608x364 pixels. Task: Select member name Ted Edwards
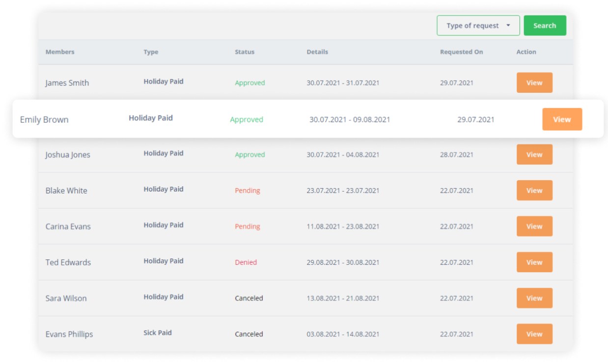coord(68,262)
